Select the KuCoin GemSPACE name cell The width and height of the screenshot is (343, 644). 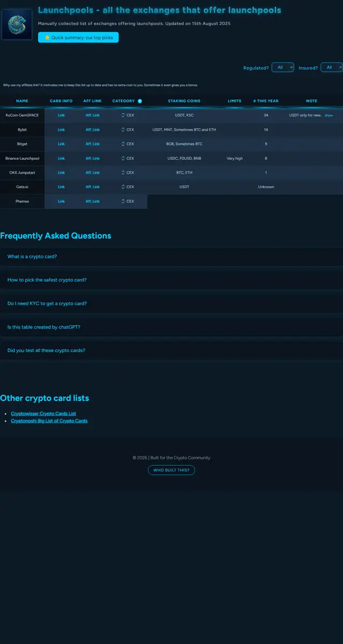[x=22, y=115]
